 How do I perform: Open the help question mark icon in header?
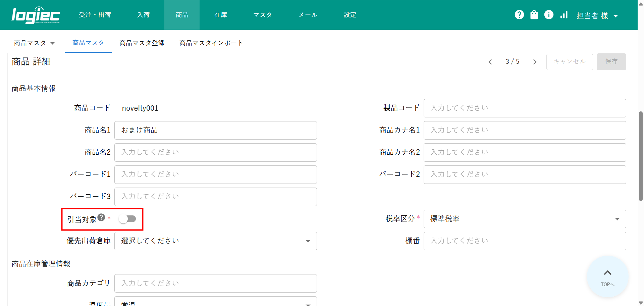click(x=519, y=15)
